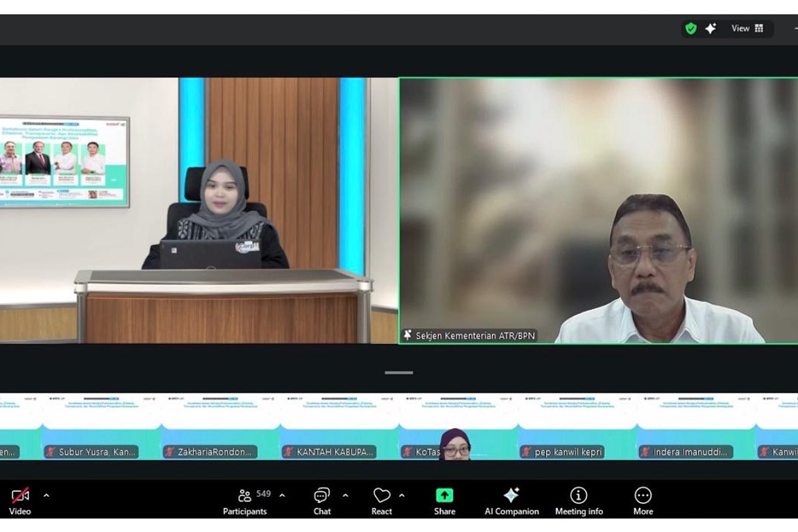Show Meeting info details
798x532 pixels.
tap(579, 500)
